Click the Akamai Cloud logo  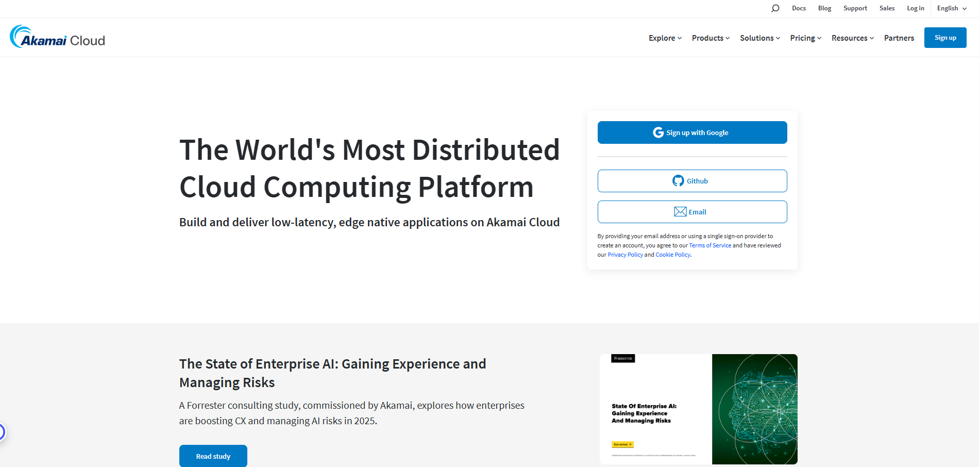(x=57, y=37)
